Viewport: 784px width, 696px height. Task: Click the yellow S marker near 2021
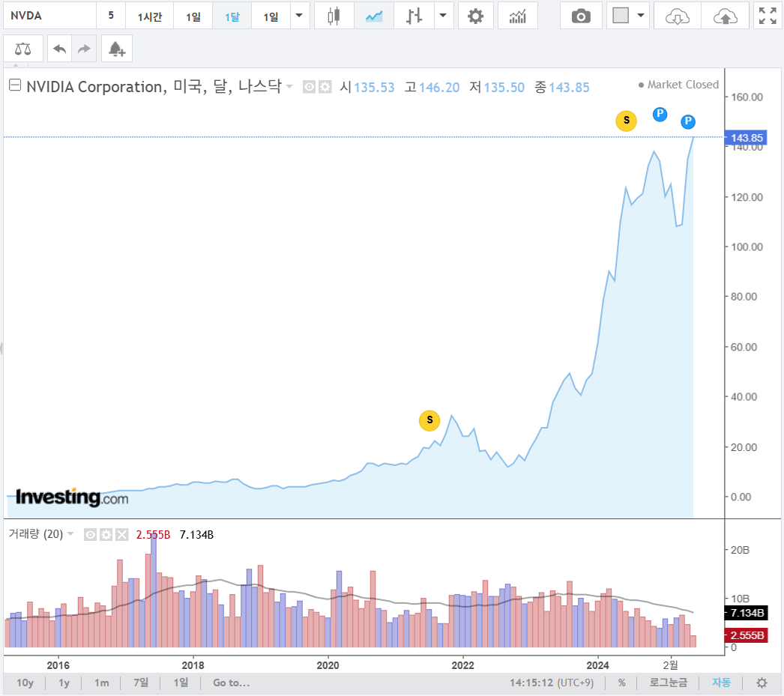(429, 420)
